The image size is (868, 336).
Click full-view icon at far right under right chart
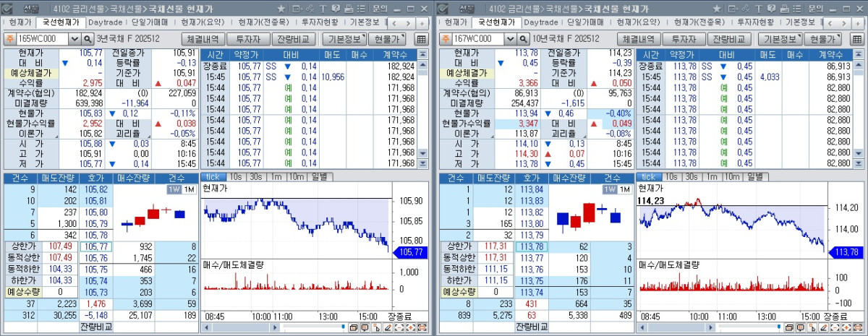tap(857, 327)
